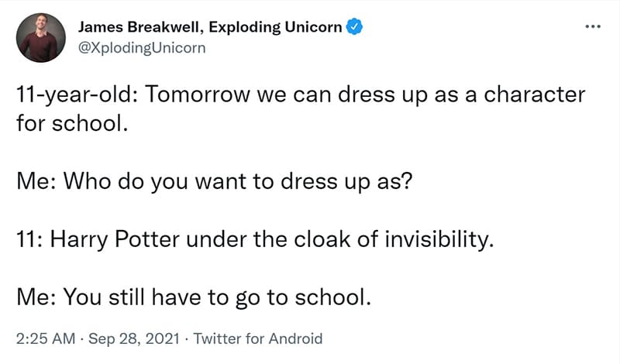Click the 2:25 AM timestamp

(x=46, y=338)
